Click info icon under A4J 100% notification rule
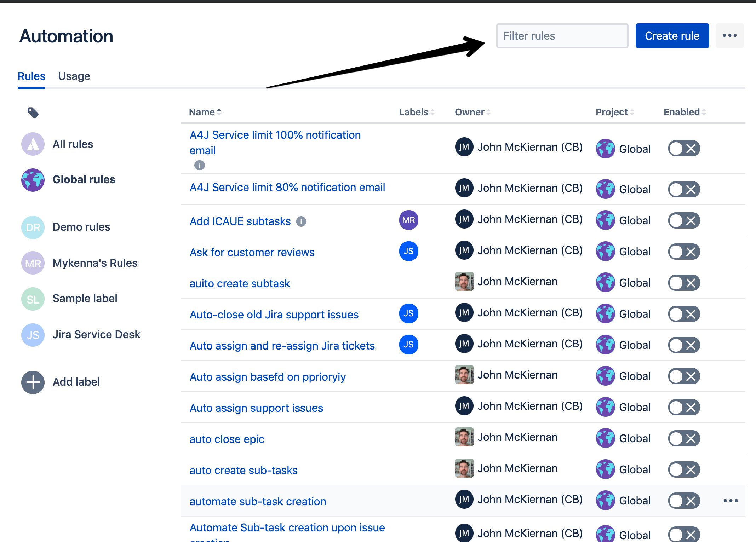 (200, 165)
